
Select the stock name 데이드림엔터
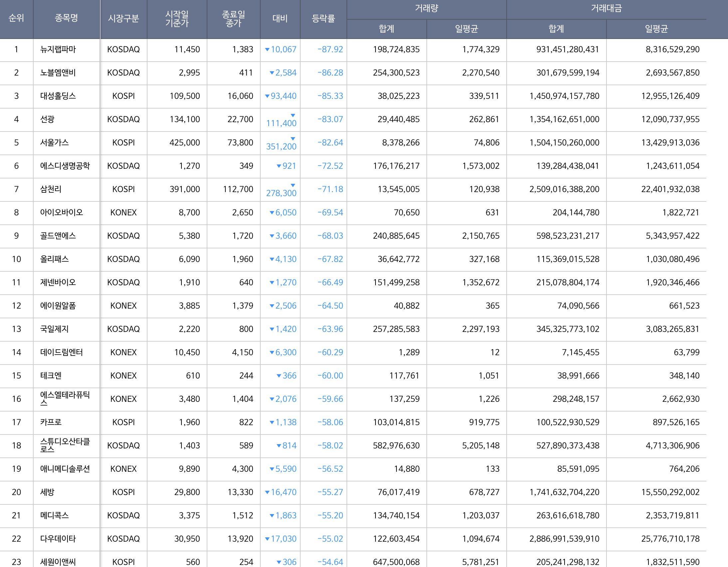61,353
